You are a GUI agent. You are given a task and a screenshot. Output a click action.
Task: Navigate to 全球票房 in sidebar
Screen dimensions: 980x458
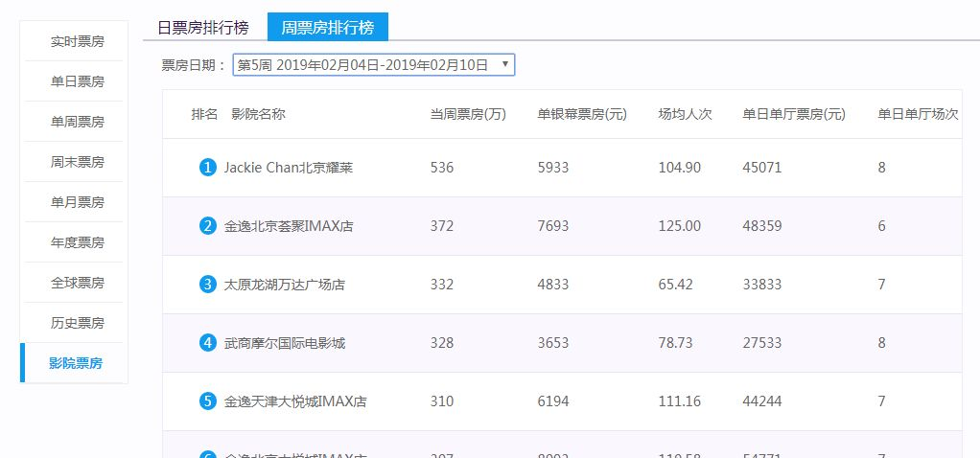77,283
